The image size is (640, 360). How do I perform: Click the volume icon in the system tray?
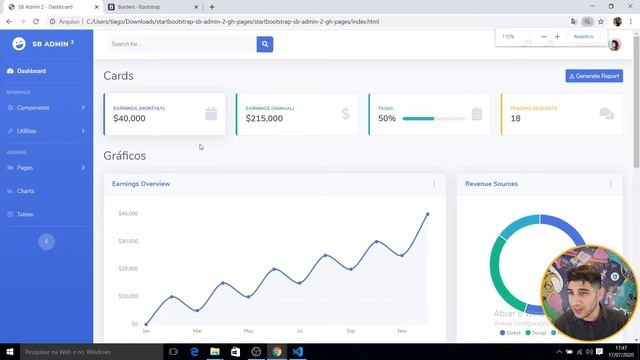pyautogui.click(x=589, y=351)
